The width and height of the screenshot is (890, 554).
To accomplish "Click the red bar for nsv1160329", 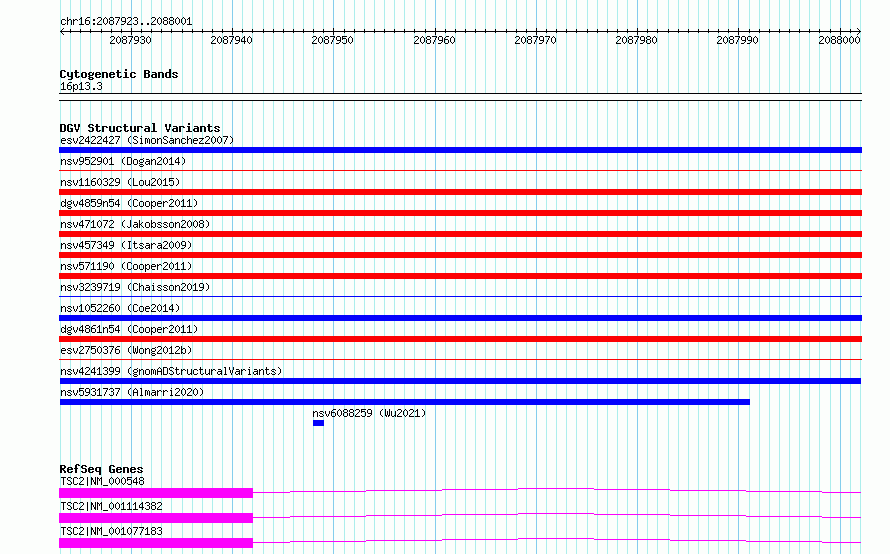I will (x=460, y=192).
